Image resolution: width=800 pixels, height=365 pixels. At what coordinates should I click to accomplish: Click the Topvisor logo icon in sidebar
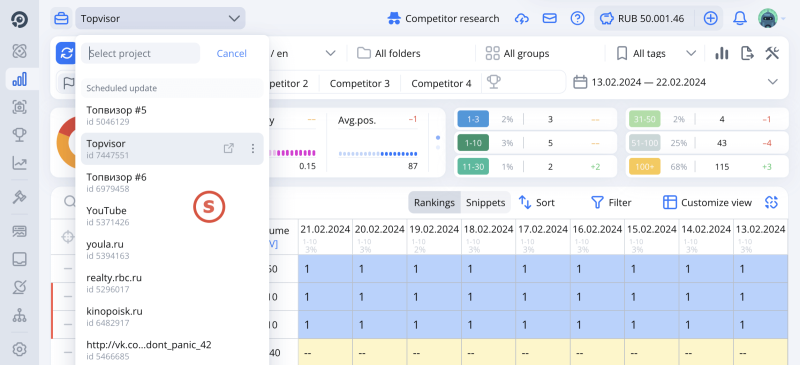19,19
